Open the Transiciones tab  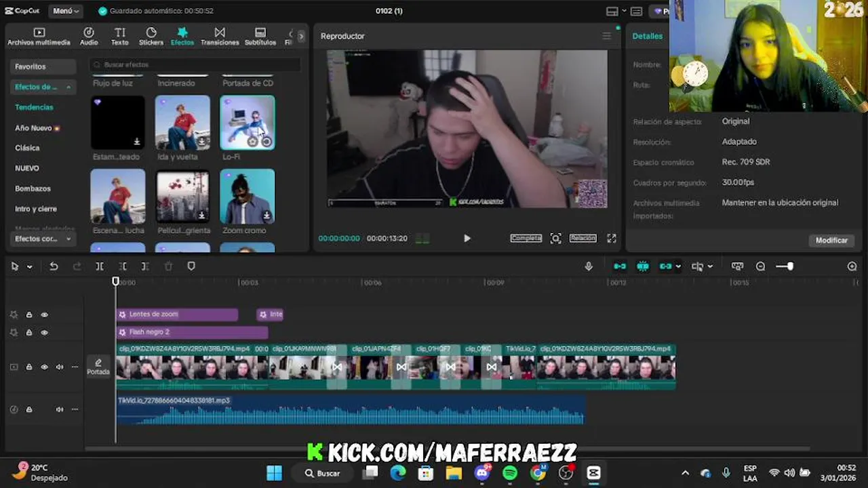point(220,37)
